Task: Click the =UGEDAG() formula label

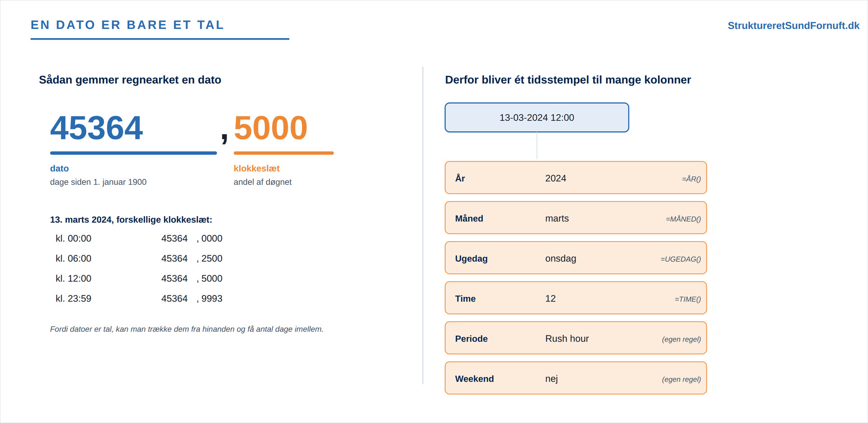Action: [x=680, y=259]
